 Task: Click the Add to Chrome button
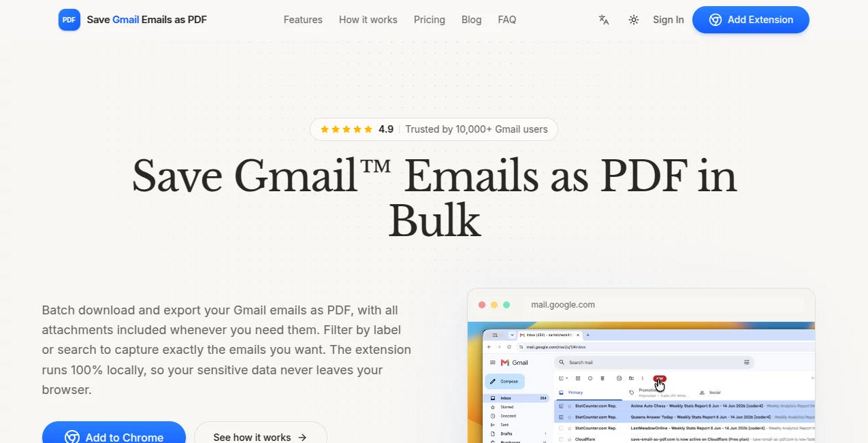coord(114,436)
